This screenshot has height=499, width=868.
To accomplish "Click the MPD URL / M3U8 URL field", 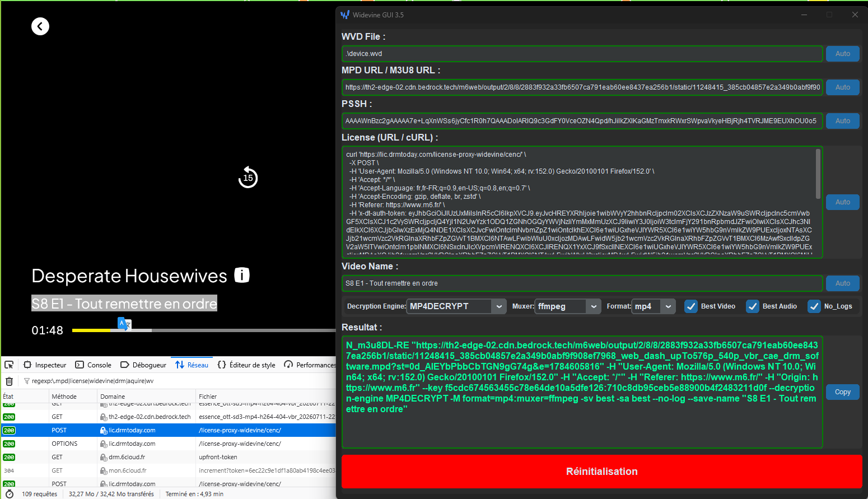I will click(582, 87).
